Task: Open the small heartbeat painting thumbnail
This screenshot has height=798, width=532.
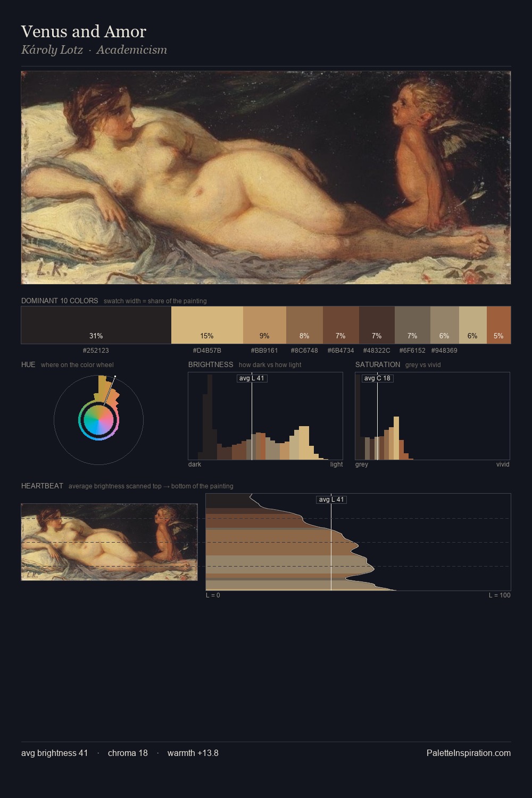Action: [109, 542]
